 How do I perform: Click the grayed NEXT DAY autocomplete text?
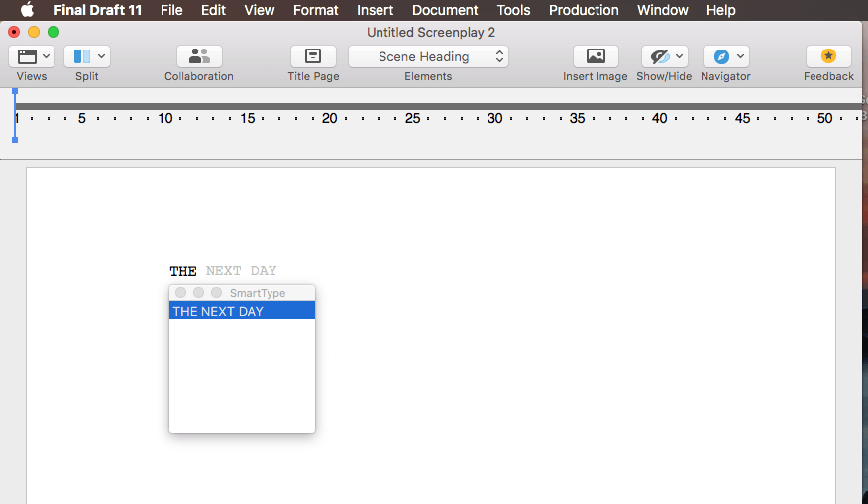pos(242,271)
